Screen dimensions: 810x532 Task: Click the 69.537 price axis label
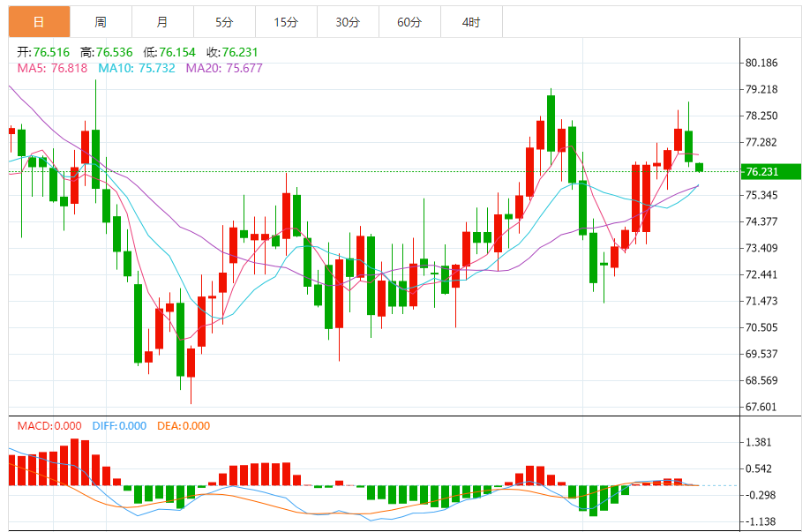pyautogui.click(x=761, y=354)
